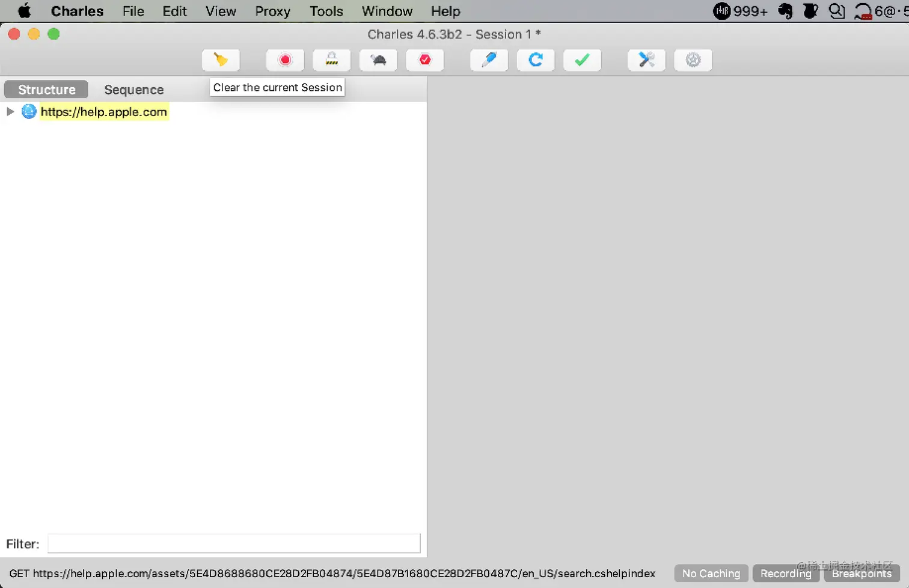Viewport: 909px width, 588px height.
Task: Toggle the red Record toolbar button
Action: [285, 60]
